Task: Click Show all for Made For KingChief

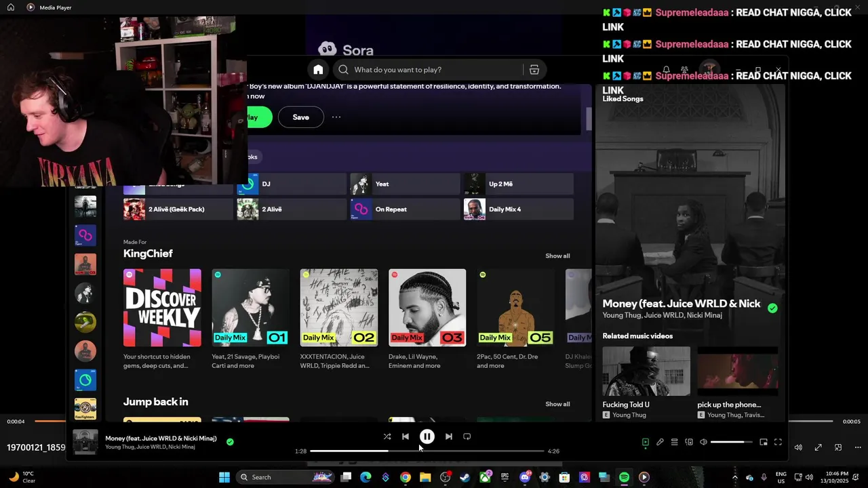Action: pos(557,256)
